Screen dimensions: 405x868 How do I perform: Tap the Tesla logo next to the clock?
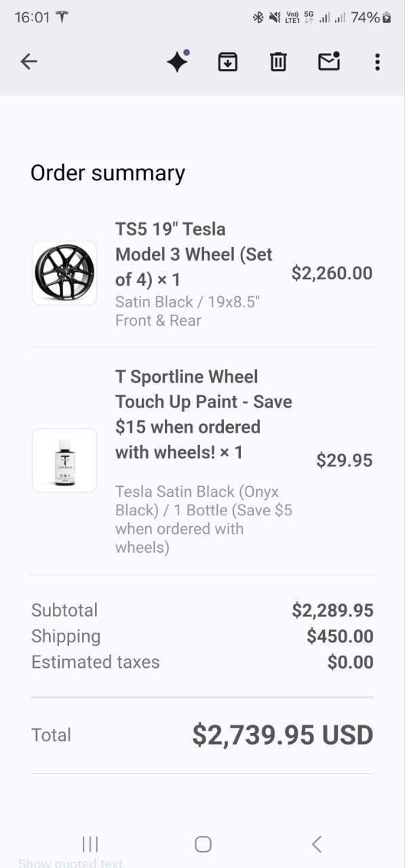[x=62, y=18]
